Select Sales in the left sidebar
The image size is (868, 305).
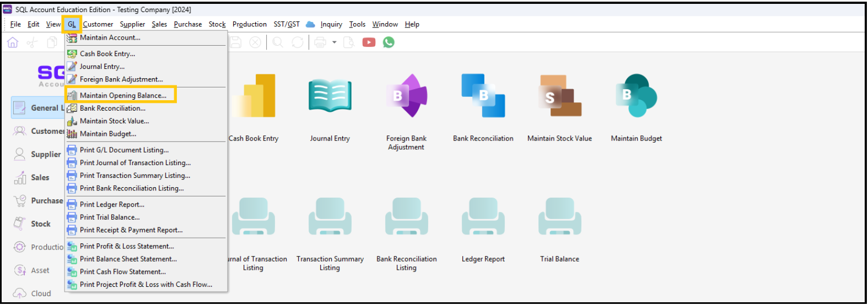[x=37, y=177]
